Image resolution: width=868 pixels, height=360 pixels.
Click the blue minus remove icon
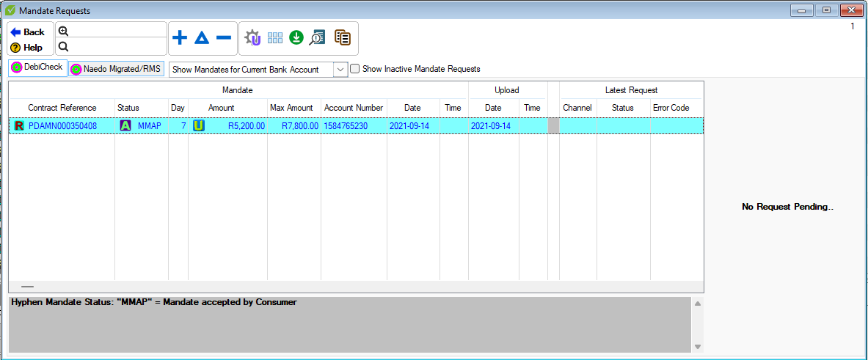(x=224, y=38)
